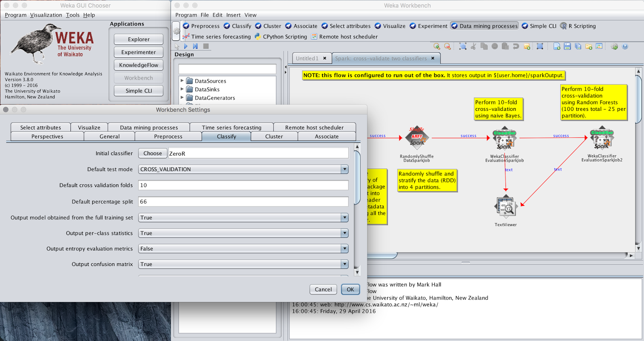The height and width of the screenshot is (341, 644).
Task: Switch to the General settings tab
Action: click(x=109, y=136)
